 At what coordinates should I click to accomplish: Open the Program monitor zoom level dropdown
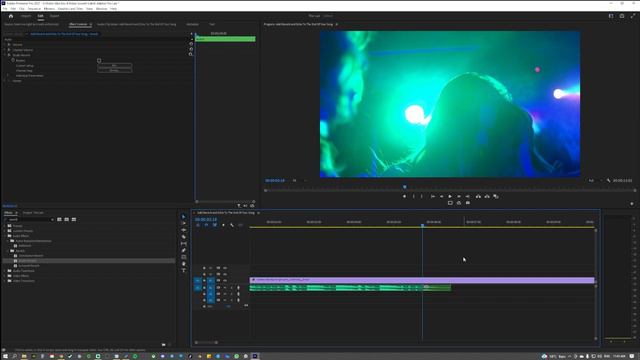click(299, 180)
